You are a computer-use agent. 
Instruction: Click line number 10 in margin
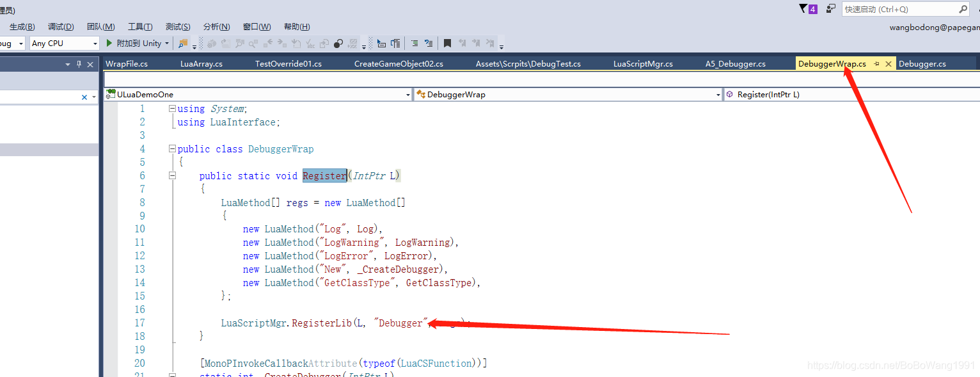139,229
